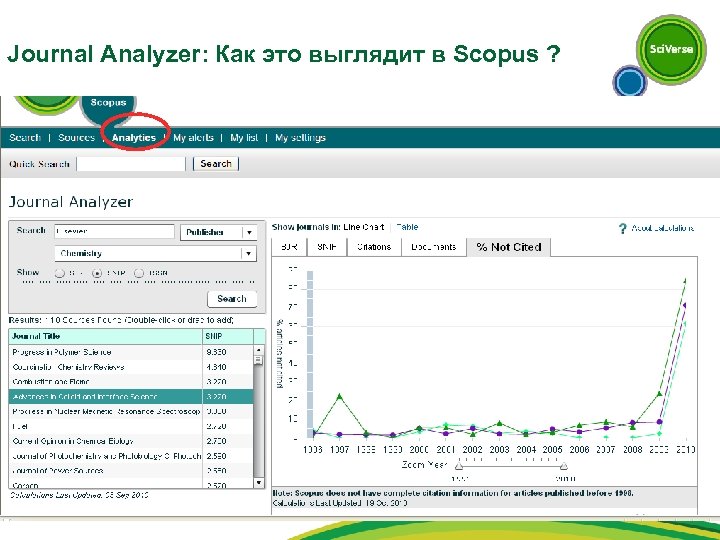Viewport: 720px width, 540px height.
Task: Click the Quick Search button
Action: tap(216, 164)
